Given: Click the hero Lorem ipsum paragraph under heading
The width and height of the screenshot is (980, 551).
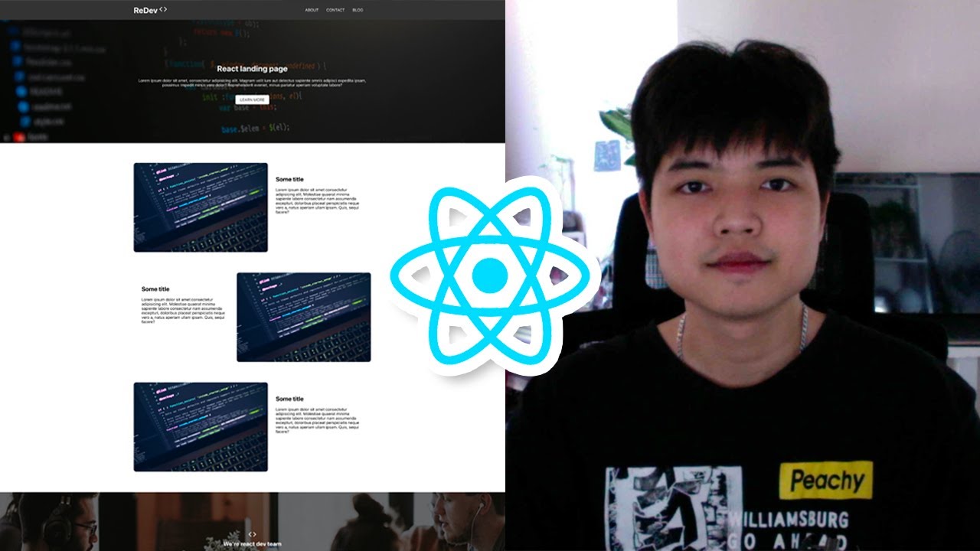Looking at the screenshot, I should coord(252,83).
